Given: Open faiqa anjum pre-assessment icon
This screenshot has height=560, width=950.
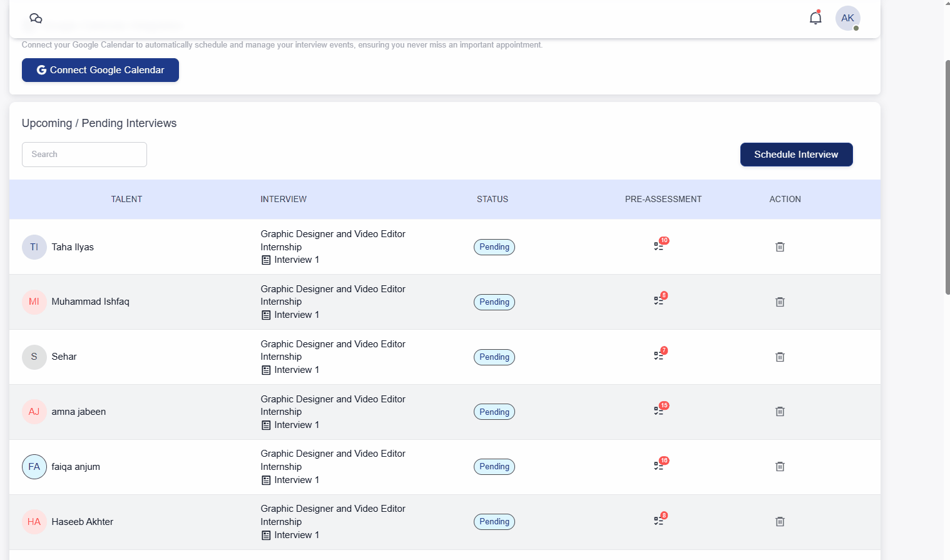Looking at the screenshot, I should (x=659, y=466).
